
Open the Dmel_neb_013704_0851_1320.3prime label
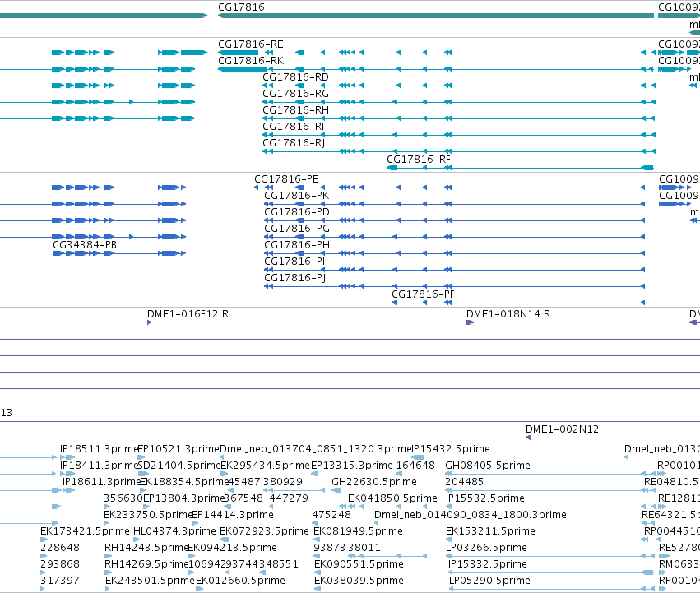tap(315, 449)
